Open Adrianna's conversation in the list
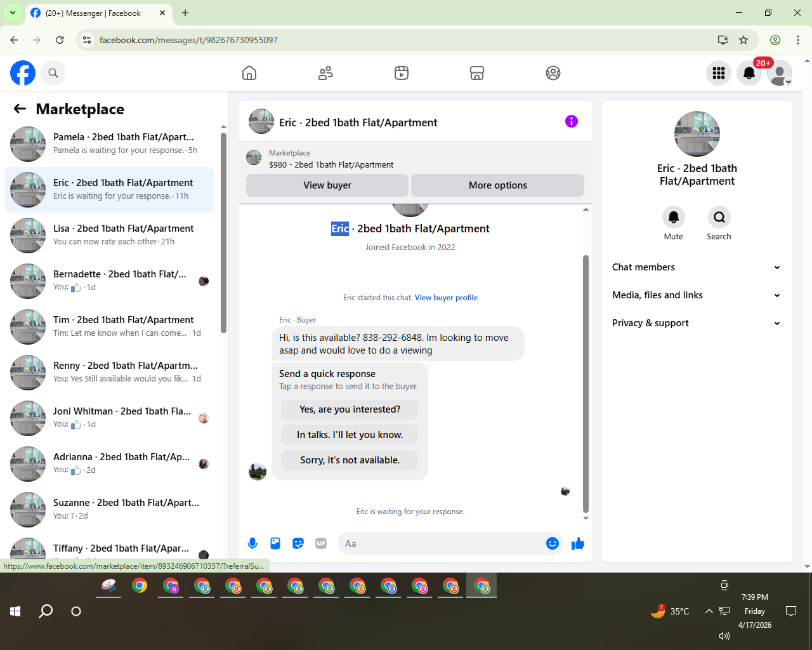This screenshot has height=650, width=812. click(x=109, y=464)
